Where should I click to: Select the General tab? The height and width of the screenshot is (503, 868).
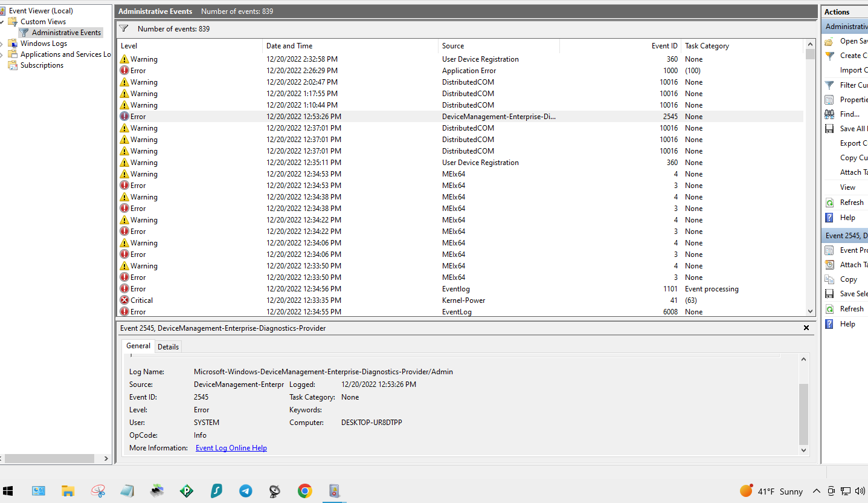point(138,346)
